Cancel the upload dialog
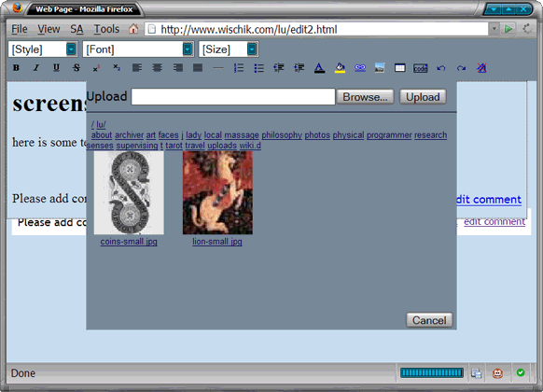The width and height of the screenshot is (543, 392). coord(429,320)
